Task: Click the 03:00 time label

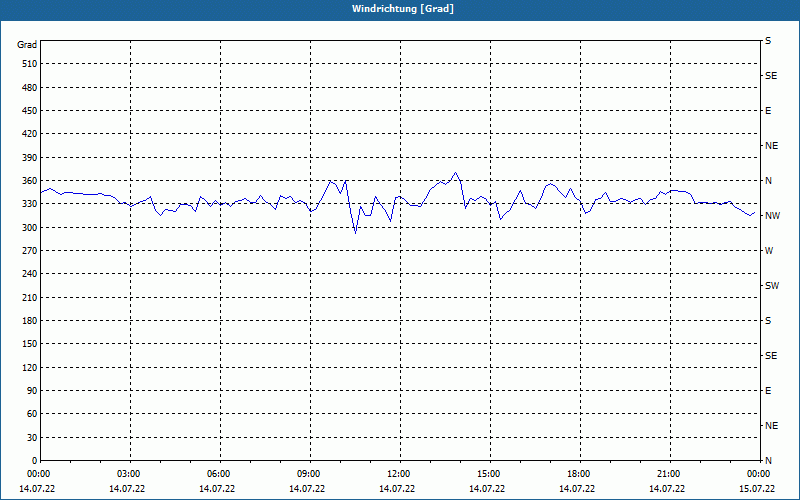Action: [129, 474]
